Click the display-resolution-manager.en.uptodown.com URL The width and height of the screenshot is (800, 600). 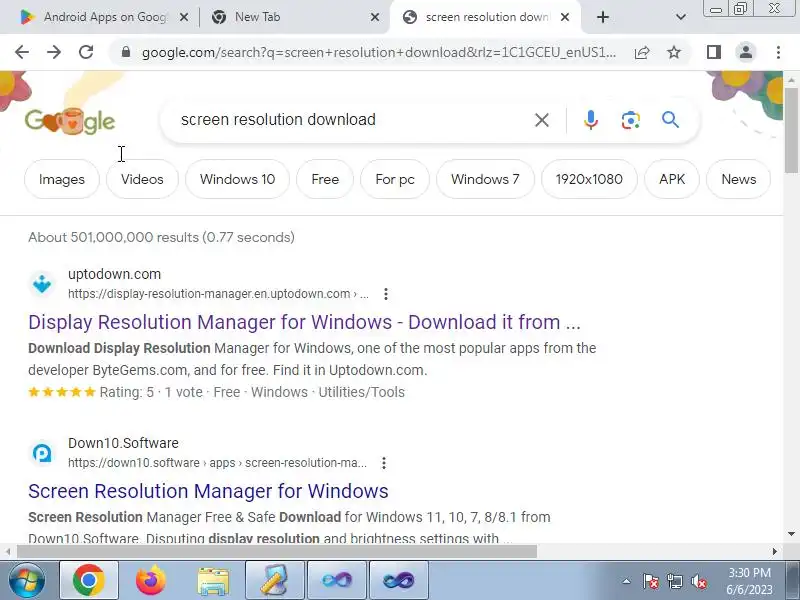pyautogui.click(x=218, y=294)
